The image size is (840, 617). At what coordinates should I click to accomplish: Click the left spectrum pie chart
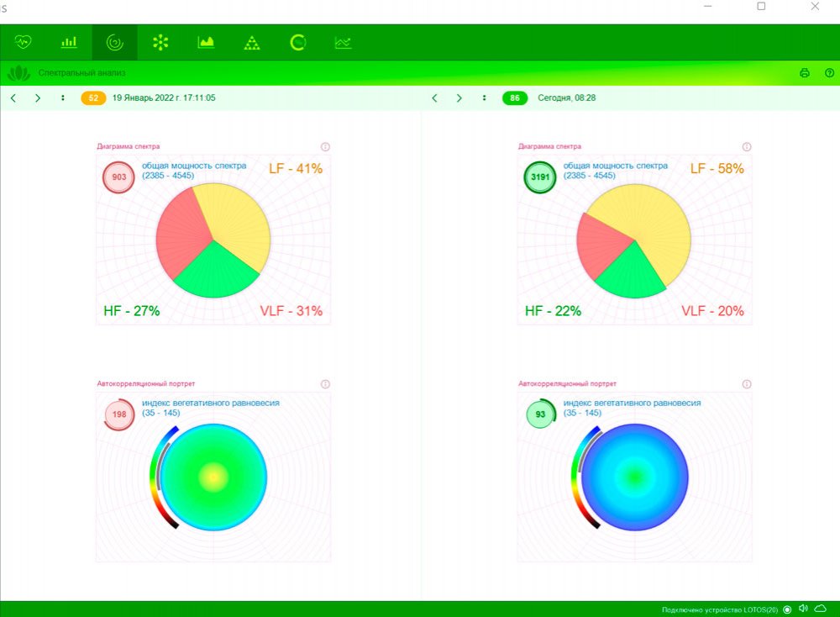[x=213, y=240]
